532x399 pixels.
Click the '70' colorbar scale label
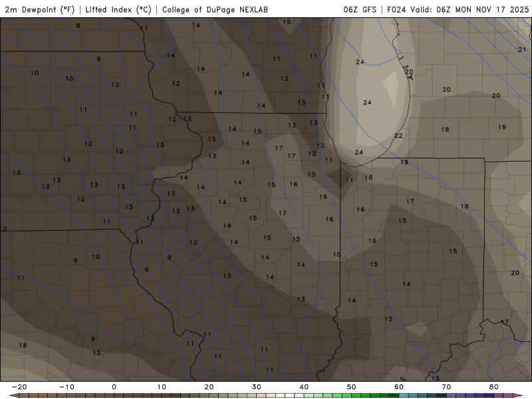(446, 387)
